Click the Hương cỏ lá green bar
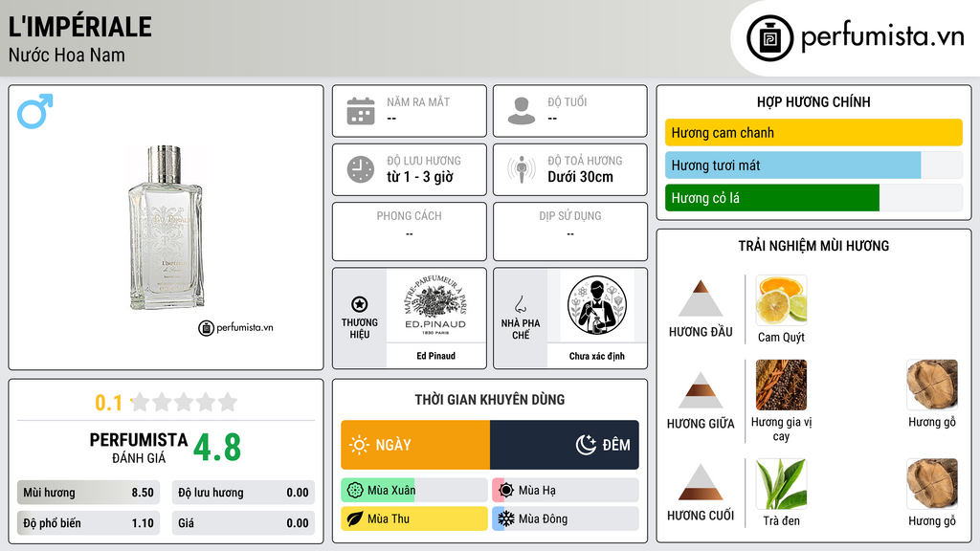The image size is (980, 551). coord(772,197)
